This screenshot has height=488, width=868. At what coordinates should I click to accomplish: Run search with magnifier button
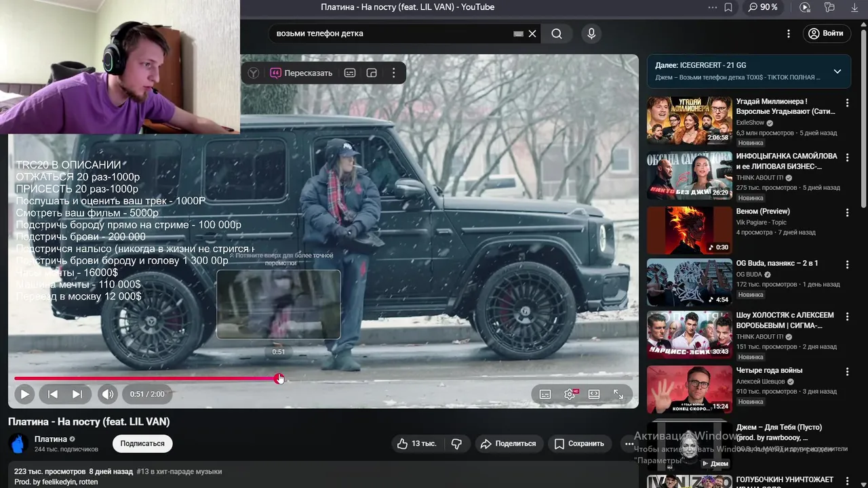tap(557, 34)
